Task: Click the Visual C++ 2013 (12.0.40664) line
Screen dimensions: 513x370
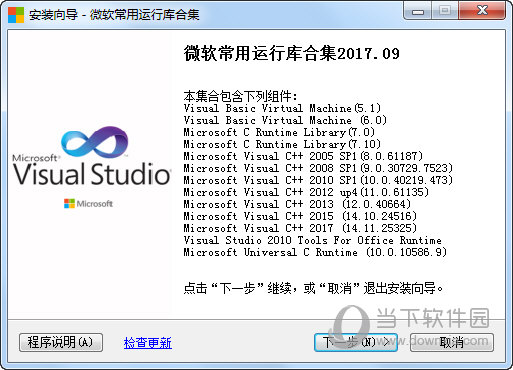Action: [x=297, y=204]
